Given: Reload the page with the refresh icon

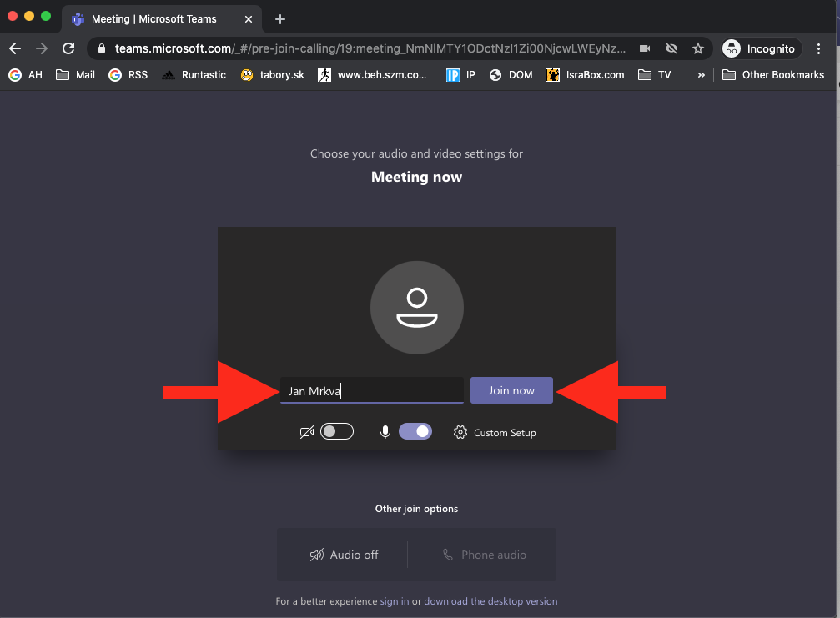Looking at the screenshot, I should (x=68, y=48).
